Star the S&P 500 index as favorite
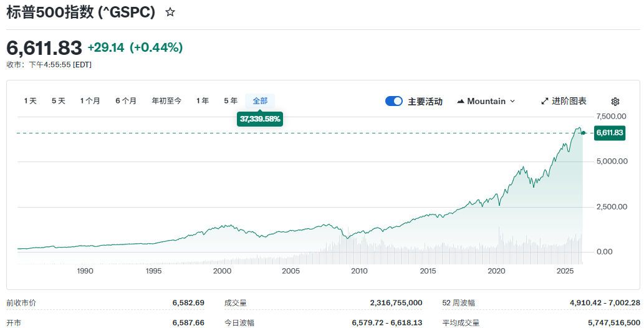 tap(170, 12)
